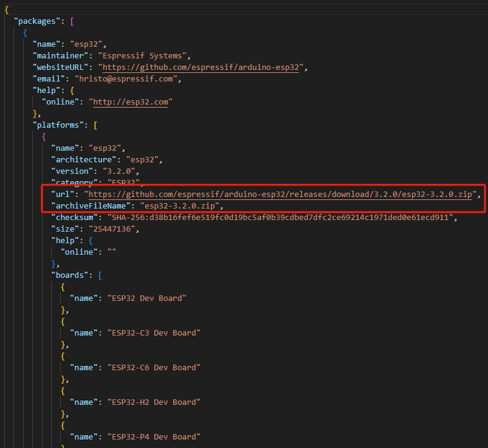Click the opening bracket after "boards"
The height and width of the screenshot is (448, 488).
click(100, 275)
